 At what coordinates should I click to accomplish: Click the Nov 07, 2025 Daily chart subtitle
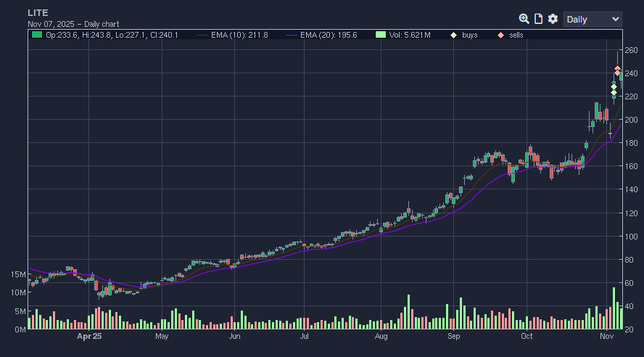(x=73, y=24)
